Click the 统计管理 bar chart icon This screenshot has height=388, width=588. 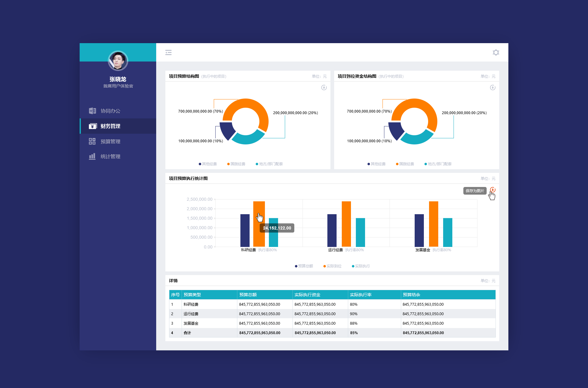coord(92,156)
